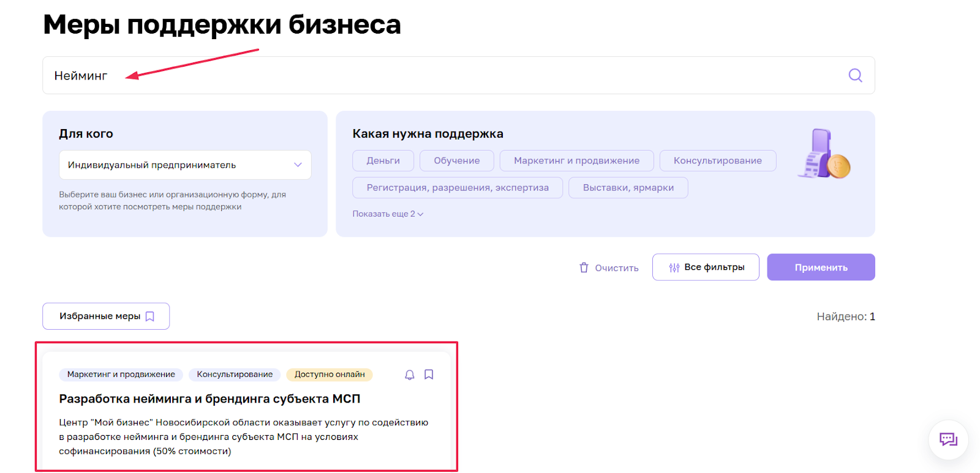980x473 pixels.
Task: Toggle the Обучение support filter
Action: coord(456,161)
